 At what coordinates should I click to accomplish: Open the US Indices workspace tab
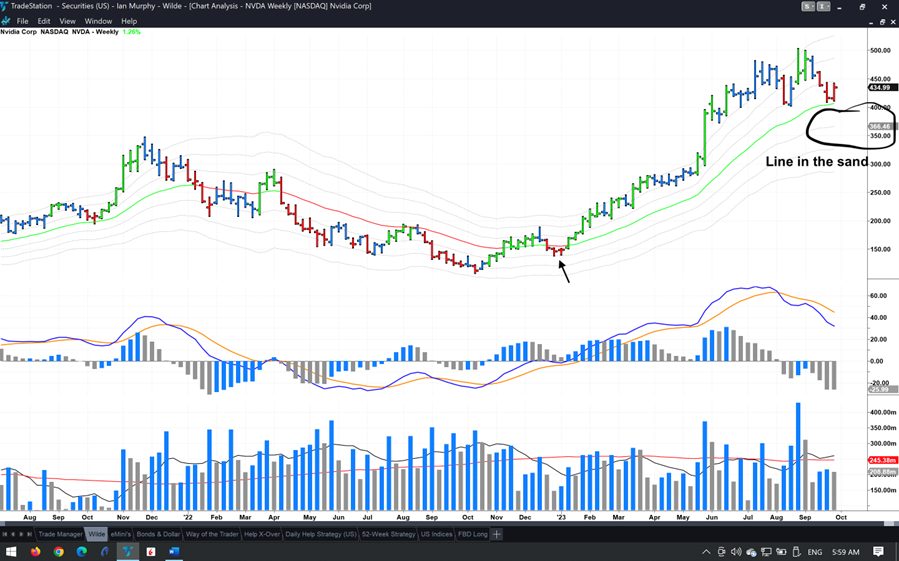tap(436, 534)
